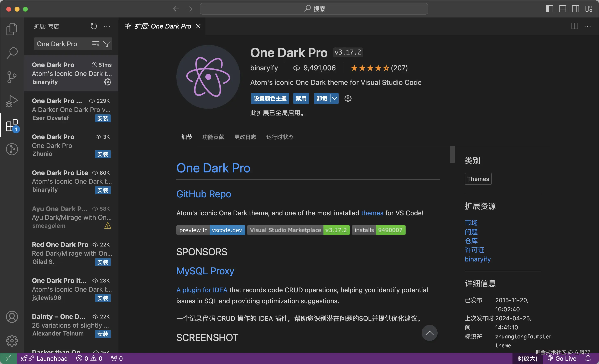Click the filter extensions funnel icon
The image size is (599, 364).
tap(107, 44)
